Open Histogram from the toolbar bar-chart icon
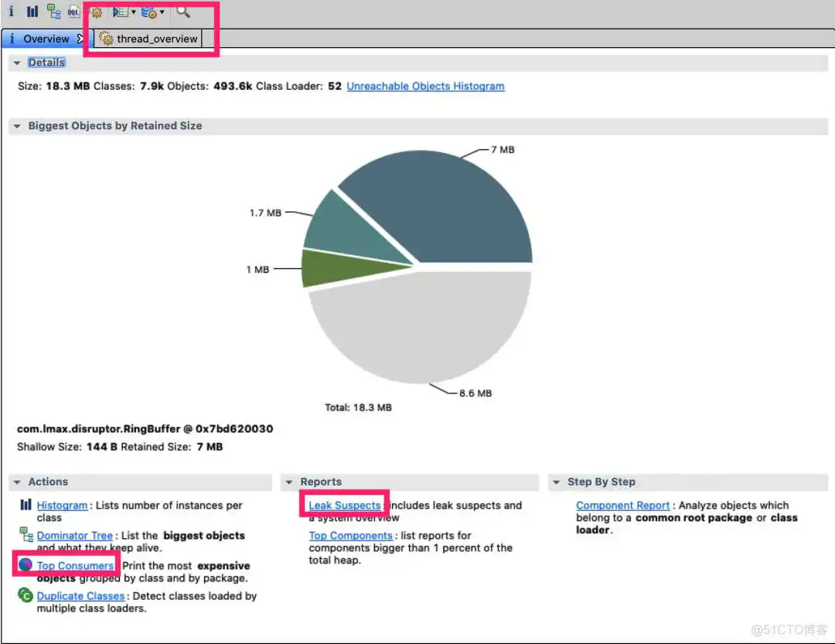The width and height of the screenshot is (835, 644). pos(32,12)
